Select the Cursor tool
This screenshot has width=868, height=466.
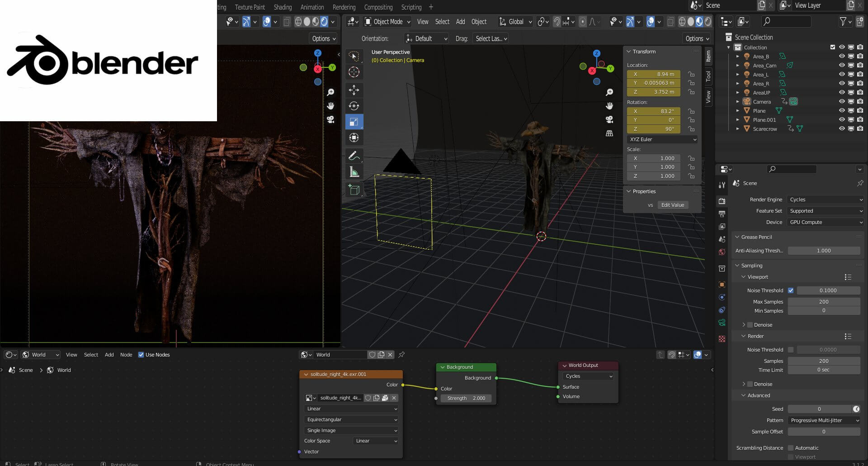(354, 72)
